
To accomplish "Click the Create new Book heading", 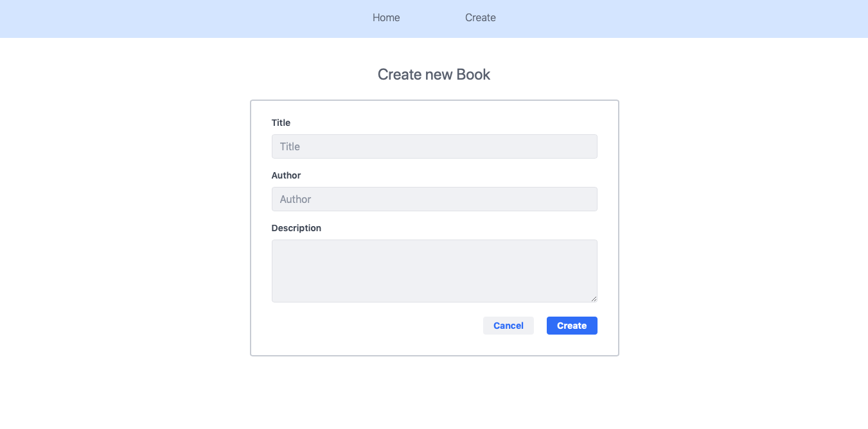I will click(434, 74).
